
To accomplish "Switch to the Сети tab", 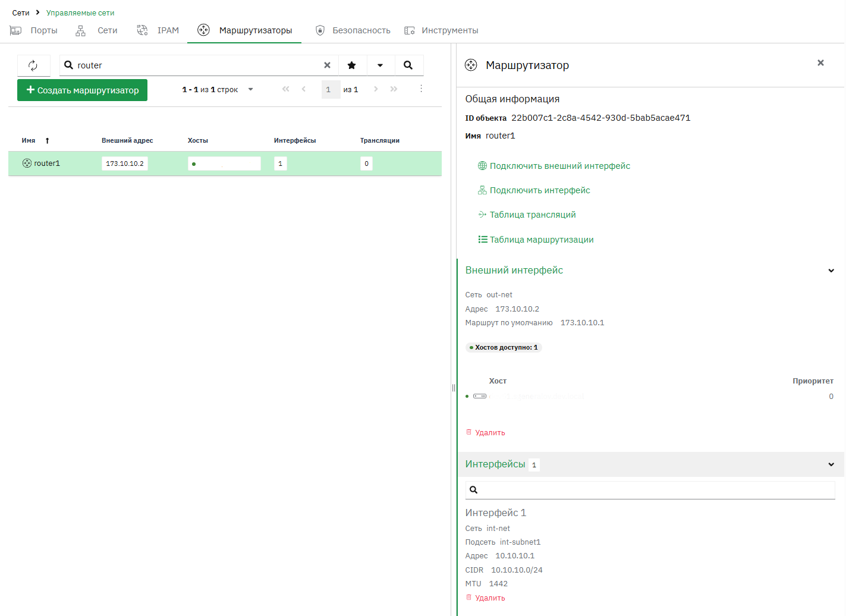I will pyautogui.click(x=96, y=30).
